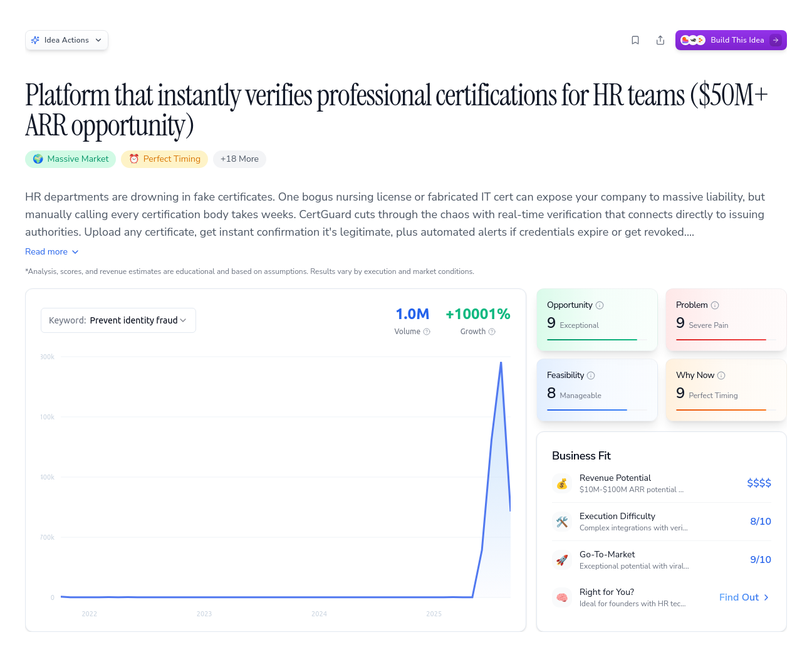Screen dimensions: 812x657
Task: Click the +18 More tags chip
Action: pyautogui.click(x=239, y=159)
